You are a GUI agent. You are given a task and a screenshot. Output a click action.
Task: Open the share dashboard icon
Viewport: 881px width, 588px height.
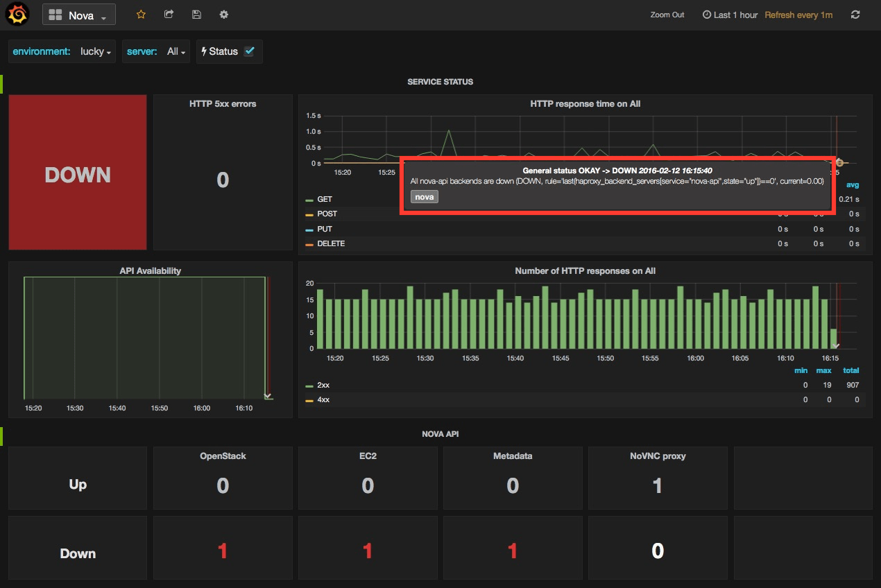point(169,14)
